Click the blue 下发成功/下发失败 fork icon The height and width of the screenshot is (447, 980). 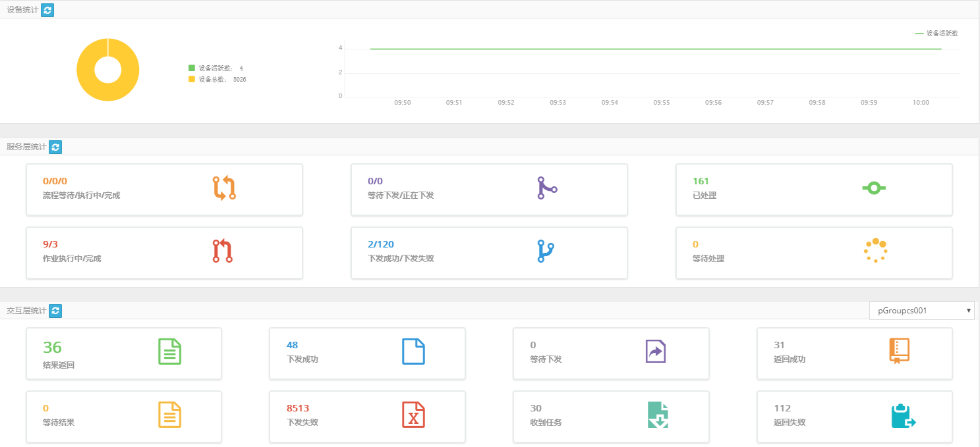point(546,251)
